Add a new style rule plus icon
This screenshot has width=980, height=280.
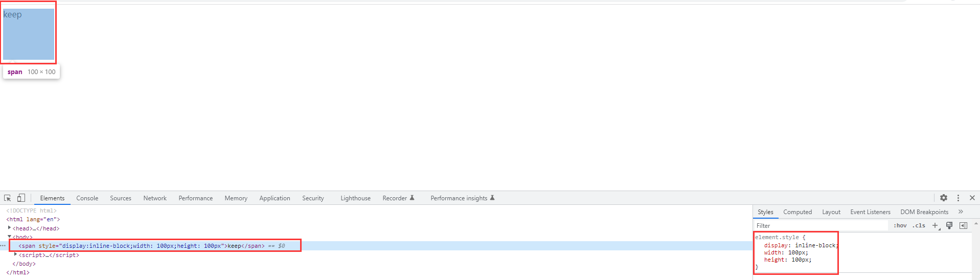pyautogui.click(x=936, y=225)
